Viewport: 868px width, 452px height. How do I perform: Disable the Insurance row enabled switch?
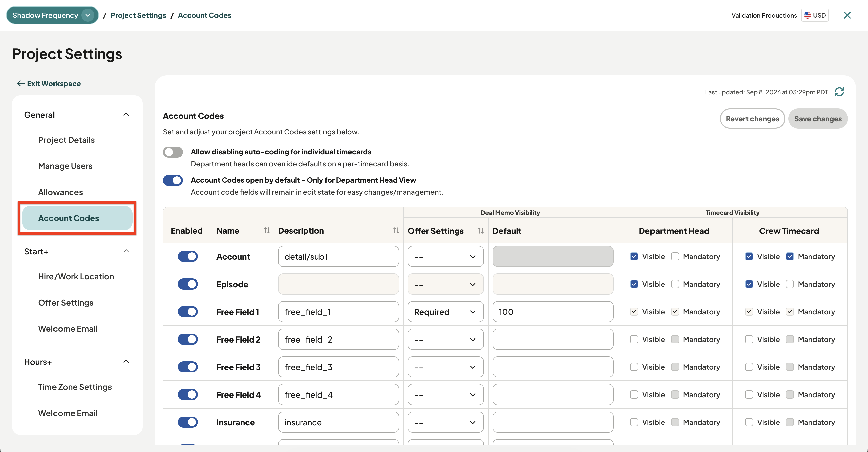click(x=188, y=422)
